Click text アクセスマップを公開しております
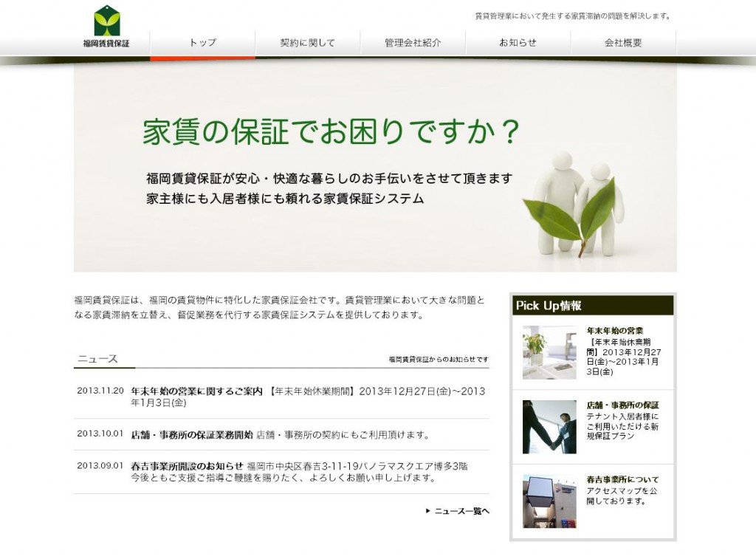The image size is (756, 559). point(622,495)
